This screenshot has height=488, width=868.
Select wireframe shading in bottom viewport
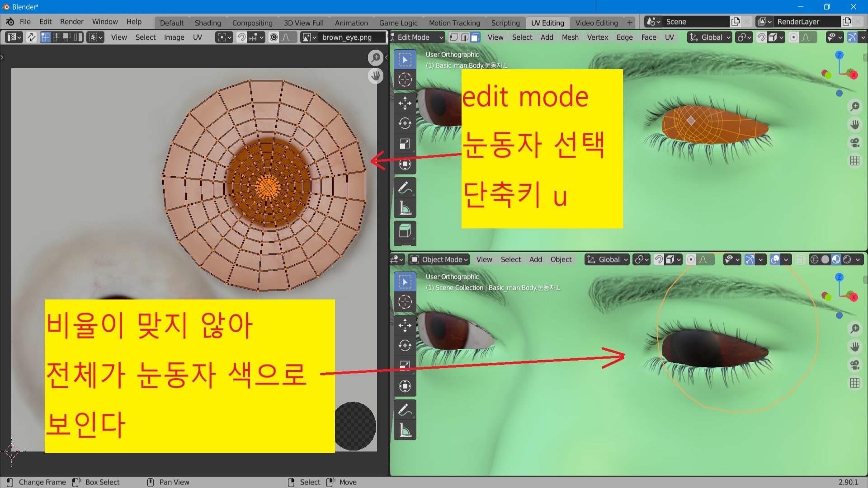[814, 259]
